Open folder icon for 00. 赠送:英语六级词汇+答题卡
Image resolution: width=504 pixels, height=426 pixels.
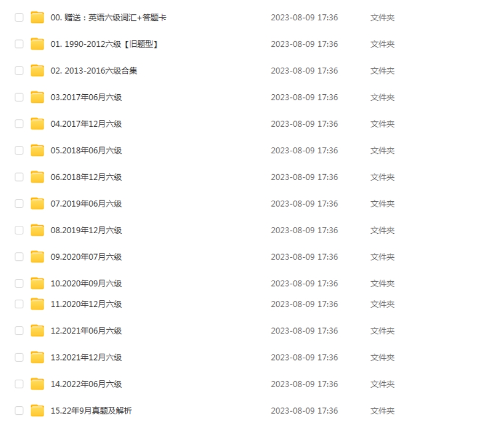tap(37, 18)
